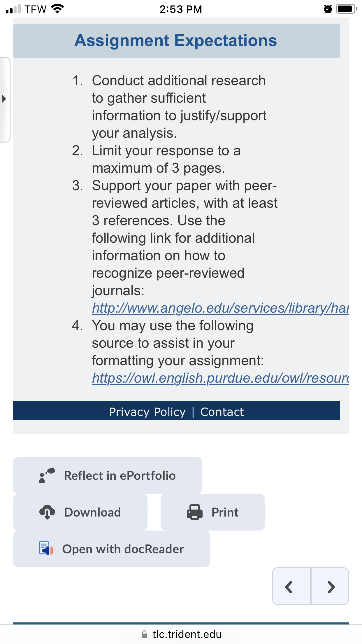The image size is (362, 644).
Task: Go to previous page chevron
Action: click(291, 586)
